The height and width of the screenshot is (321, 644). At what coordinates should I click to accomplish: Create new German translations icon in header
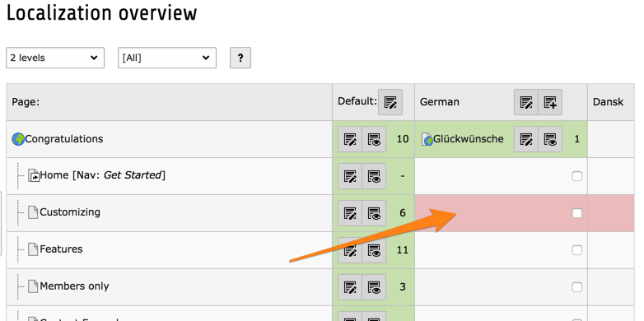coord(550,102)
